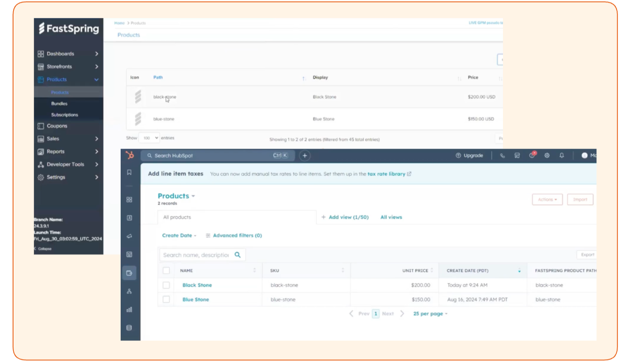Viewport: 644px width, 362px height.
Task: Open the HubSpot marketing megaphone icon
Action: [129, 236]
